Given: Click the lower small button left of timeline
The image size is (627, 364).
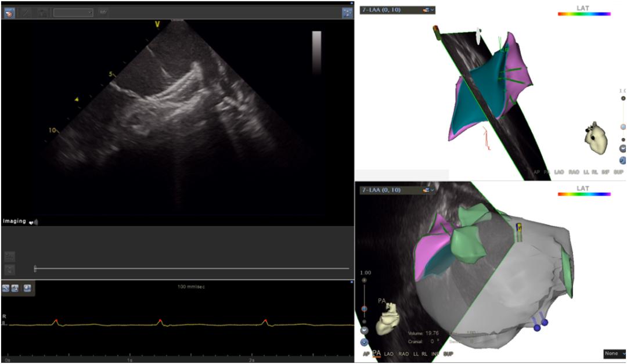Looking at the screenshot, I should 10,269.
